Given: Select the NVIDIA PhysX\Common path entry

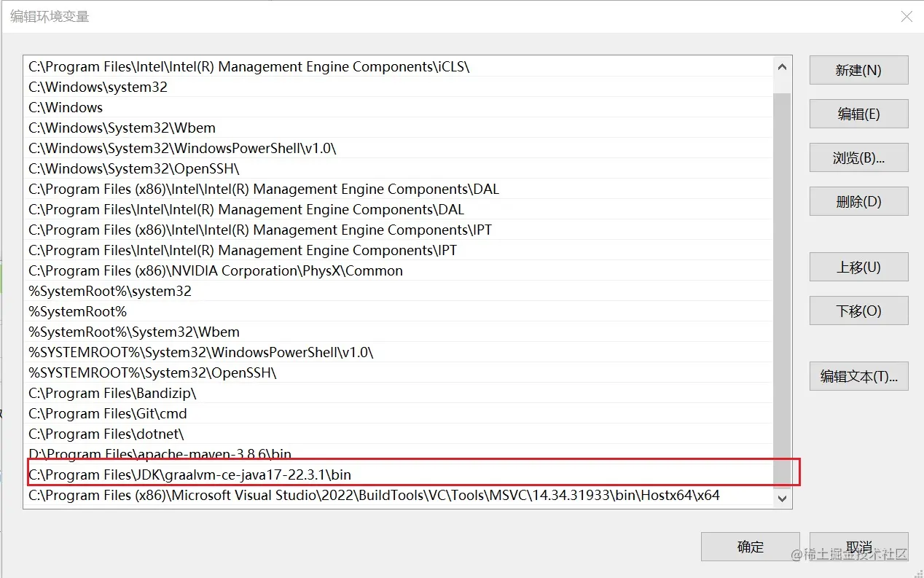Looking at the screenshot, I should click(x=399, y=270).
